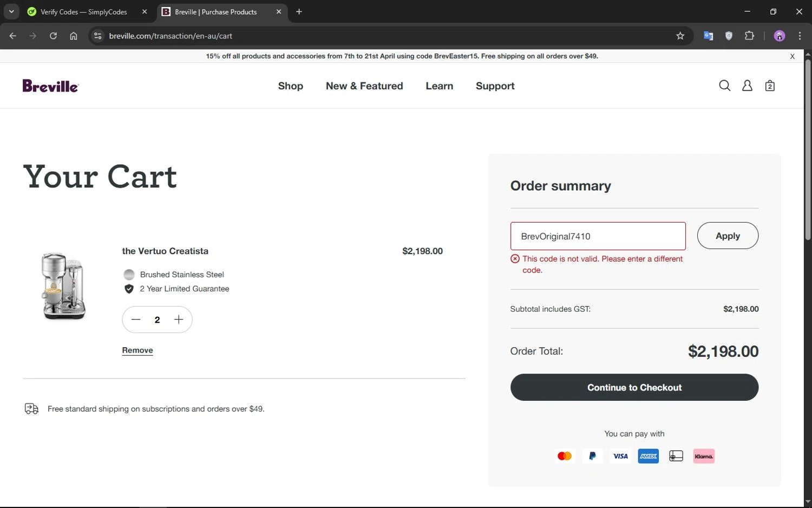Click the guarantee shield check icon
812x508 pixels.
click(x=129, y=289)
